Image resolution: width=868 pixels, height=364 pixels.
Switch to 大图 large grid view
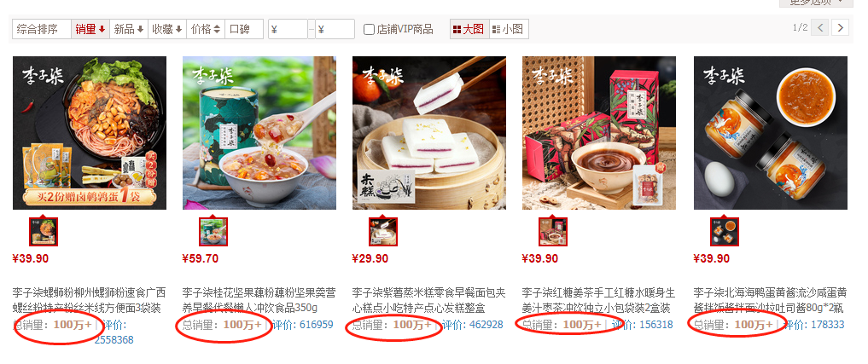coord(469,29)
